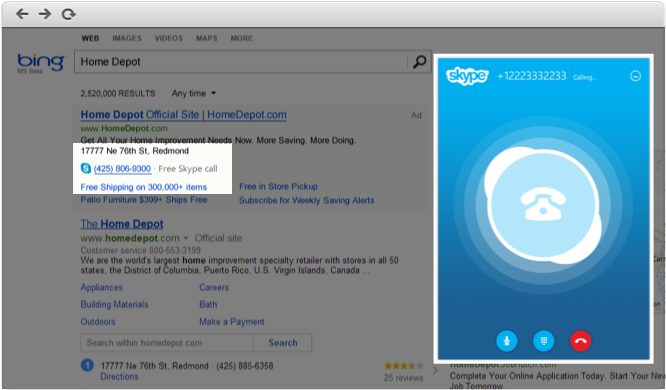Minimize the Skype call panel
This screenshot has width=666, height=390.
(635, 76)
